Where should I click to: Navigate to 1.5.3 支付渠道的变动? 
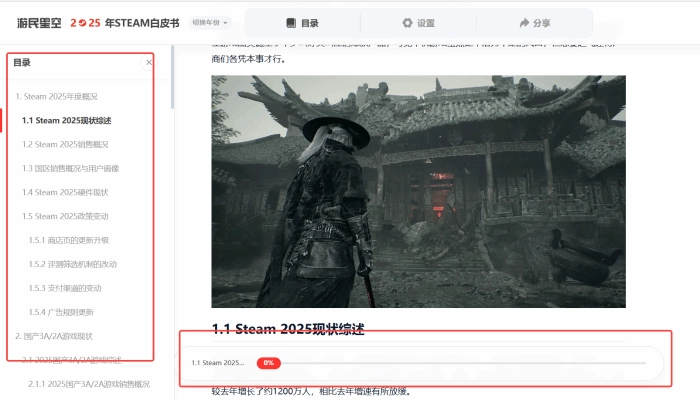(66, 288)
